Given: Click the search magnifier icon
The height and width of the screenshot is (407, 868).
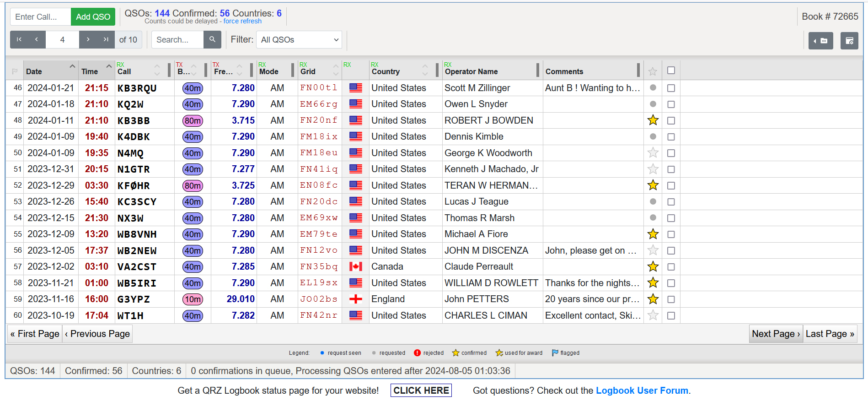Looking at the screenshot, I should 212,40.
